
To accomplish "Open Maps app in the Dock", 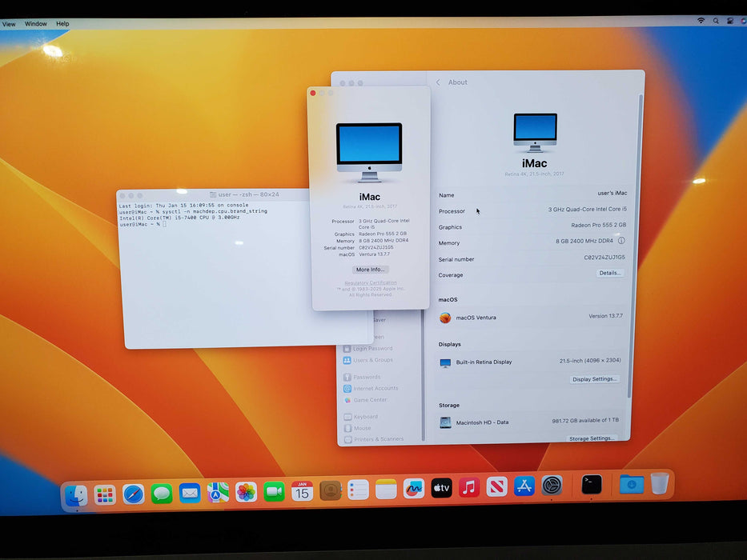I will pos(218,492).
